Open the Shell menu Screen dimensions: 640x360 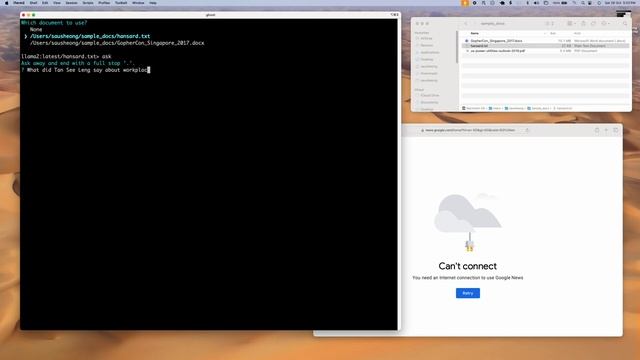[x=33, y=3]
